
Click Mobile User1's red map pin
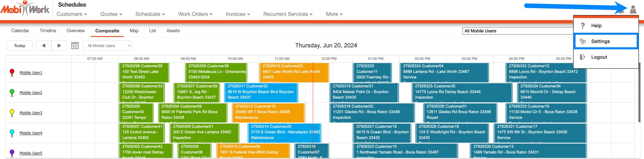click(x=12, y=72)
